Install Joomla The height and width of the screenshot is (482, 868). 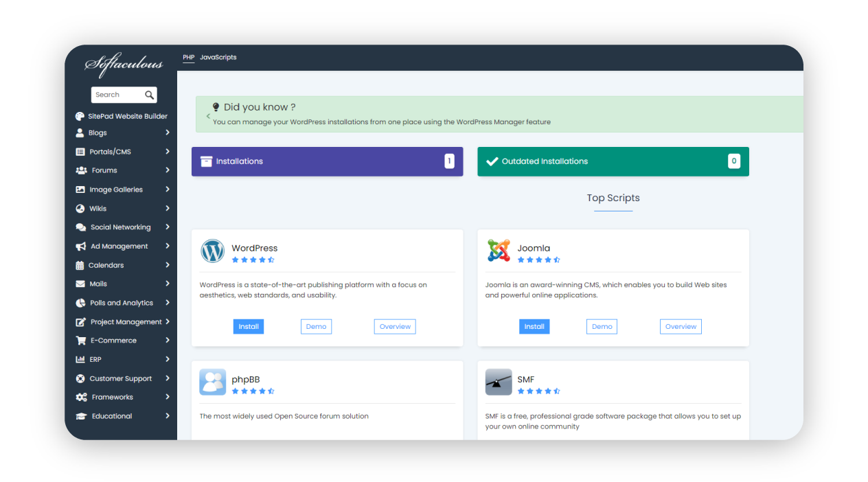pos(534,327)
